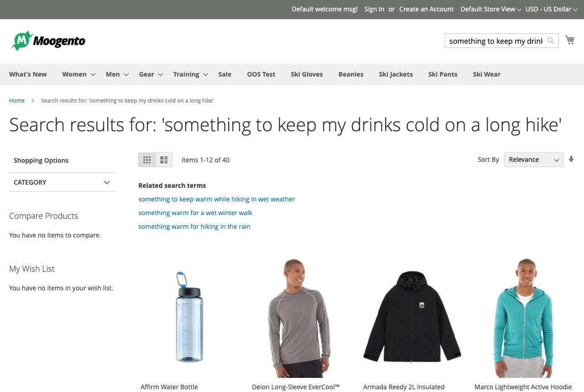Click the 'Default welcome msg!' text
The height and width of the screenshot is (392, 584).
[x=325, y=9]
